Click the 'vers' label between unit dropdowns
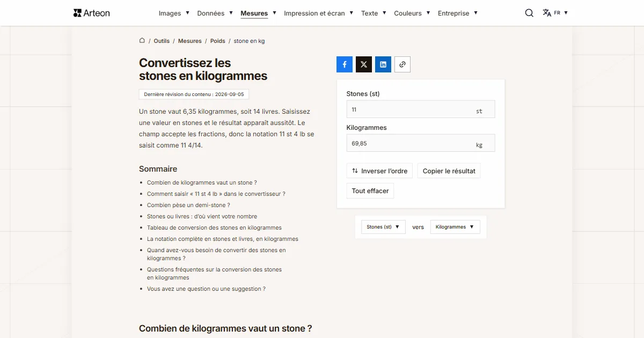 coord(418,227)
